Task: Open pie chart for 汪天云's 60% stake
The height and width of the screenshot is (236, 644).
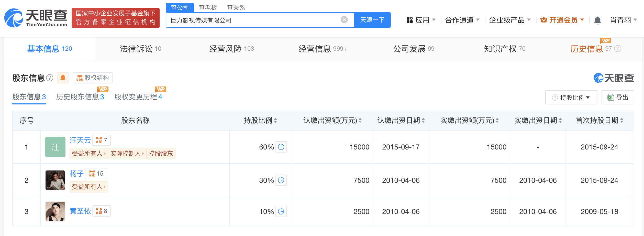Action: [281, 147]
